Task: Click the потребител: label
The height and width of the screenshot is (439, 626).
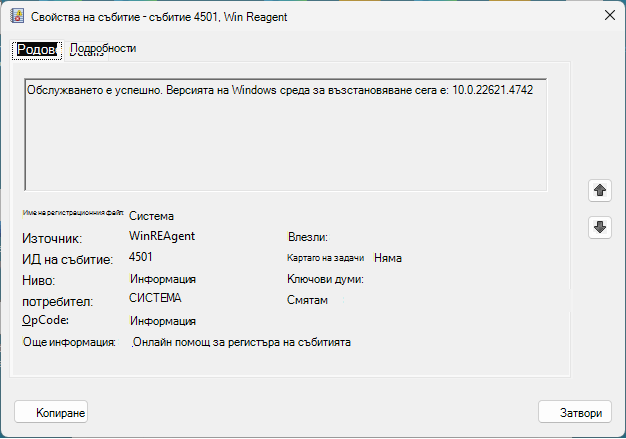Action: [57, 302]
